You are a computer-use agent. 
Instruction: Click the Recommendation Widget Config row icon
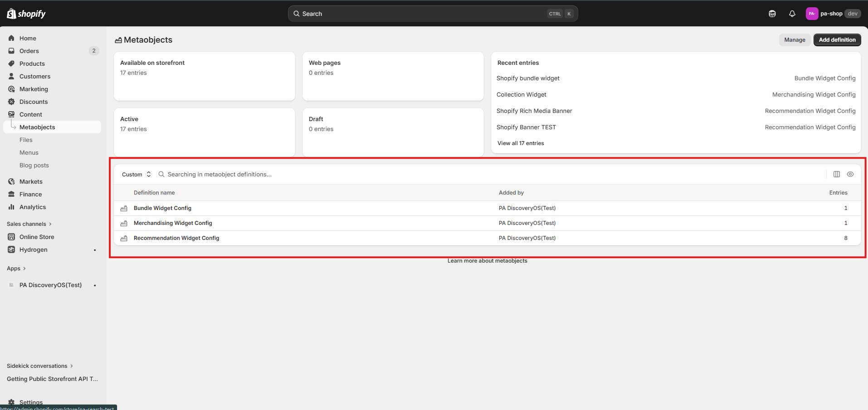pyautogui.click(x=124, y=238)
